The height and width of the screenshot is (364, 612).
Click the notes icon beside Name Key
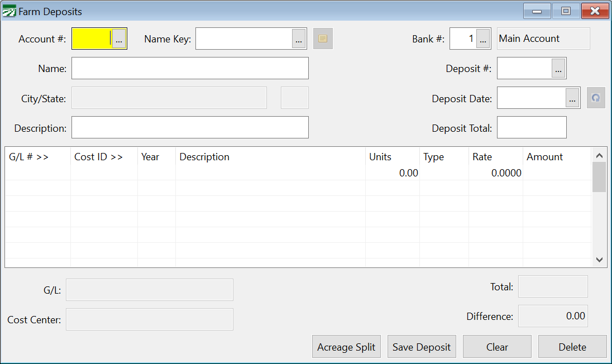(322, 38)
